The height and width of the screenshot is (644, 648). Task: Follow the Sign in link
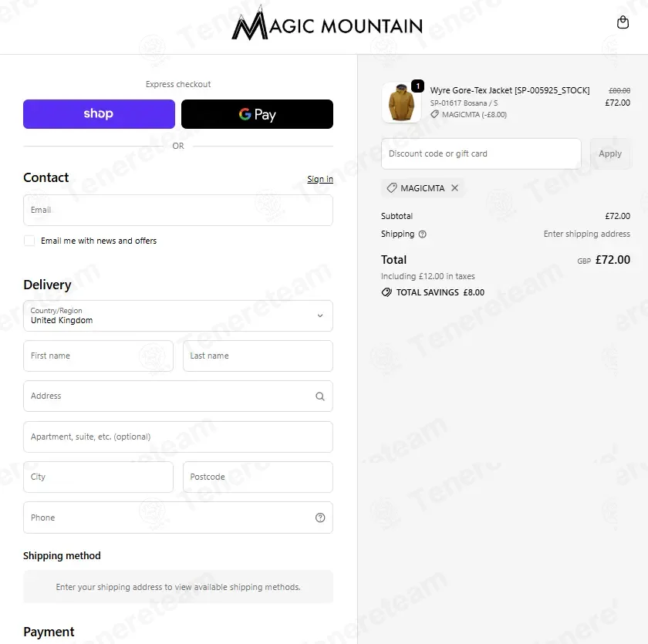click(x=320, y=179)
